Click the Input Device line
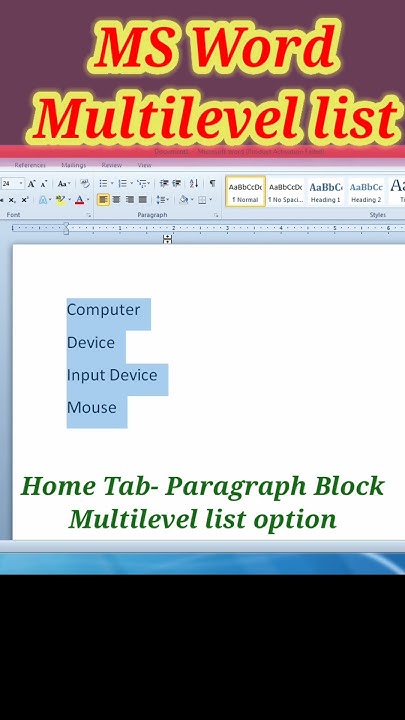Screen dimensions: 405x720 [112, 375]
